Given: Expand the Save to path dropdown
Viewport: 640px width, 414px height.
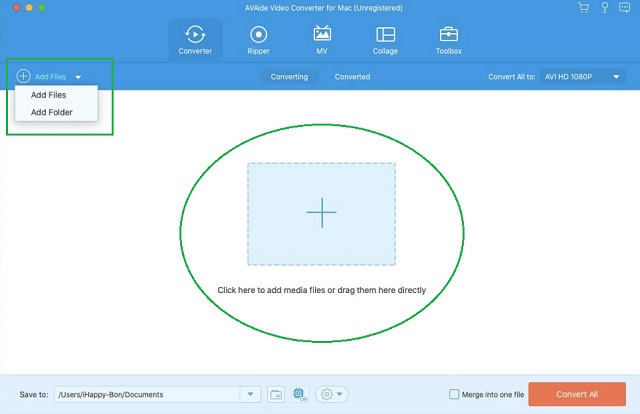Looking at the screenshot, I should pos(251,394).
